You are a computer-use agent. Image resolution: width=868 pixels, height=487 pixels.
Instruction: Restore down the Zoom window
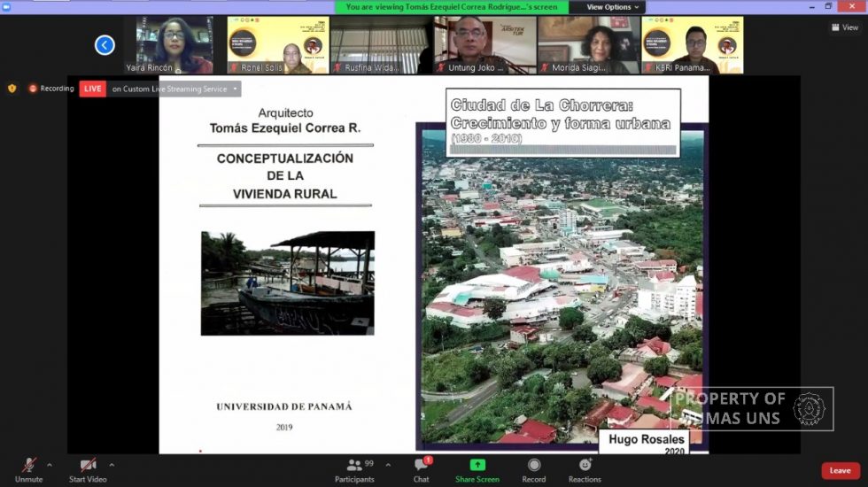[828, 7]
